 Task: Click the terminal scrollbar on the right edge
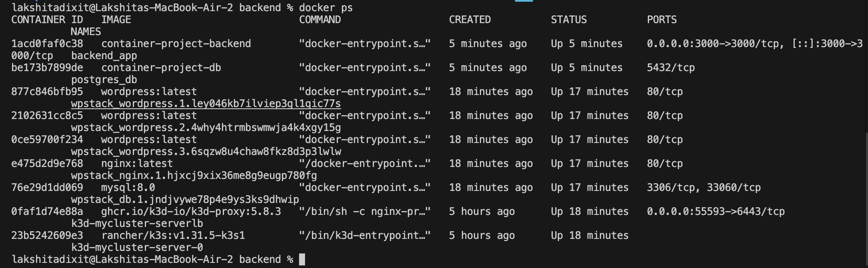point(866,197)
